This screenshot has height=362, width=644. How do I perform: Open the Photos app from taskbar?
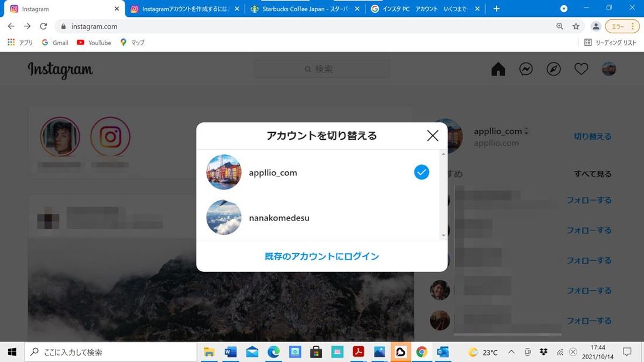[x=379, y=351]
